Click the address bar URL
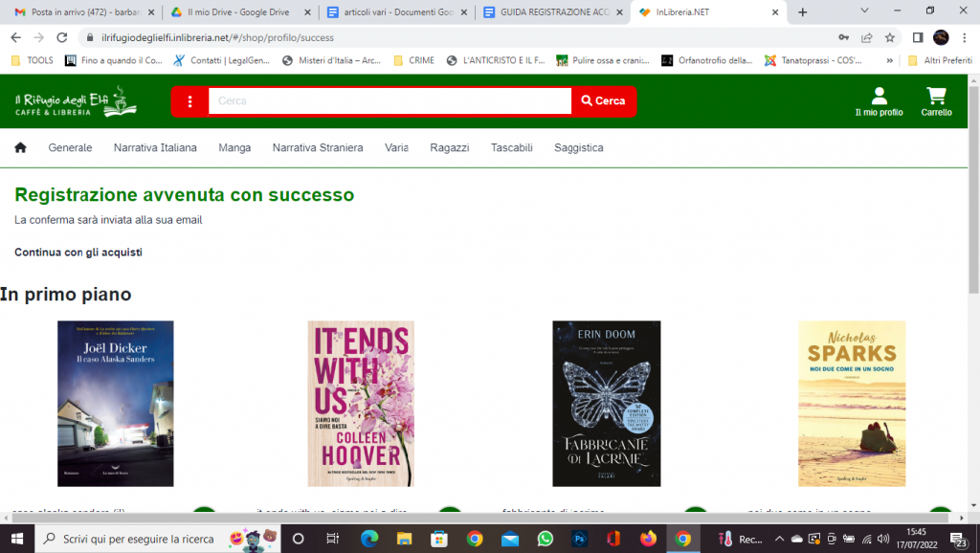The height and width of the screenshot is (553, 980). (217, 37)
